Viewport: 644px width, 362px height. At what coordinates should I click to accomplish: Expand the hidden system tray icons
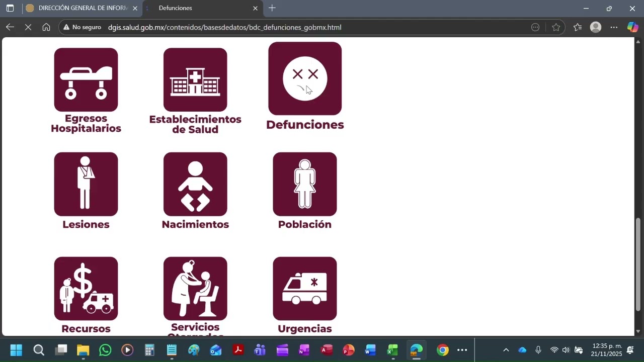tap(506, 350)
